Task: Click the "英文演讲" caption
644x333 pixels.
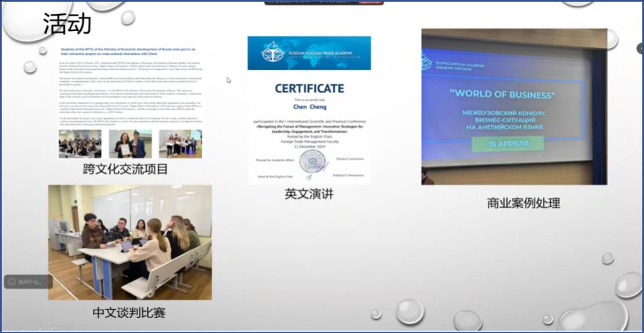Action: click(308, 195)
